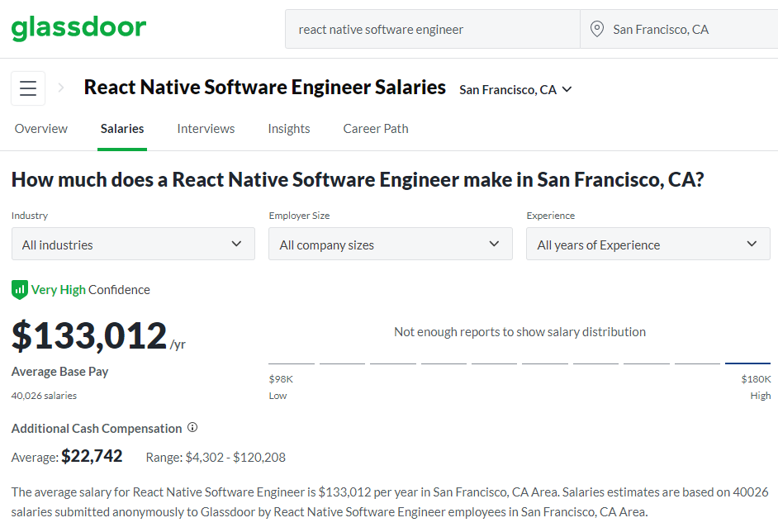Open the All company sizes dropdown
778x532 pixels.
click(391, 244)
